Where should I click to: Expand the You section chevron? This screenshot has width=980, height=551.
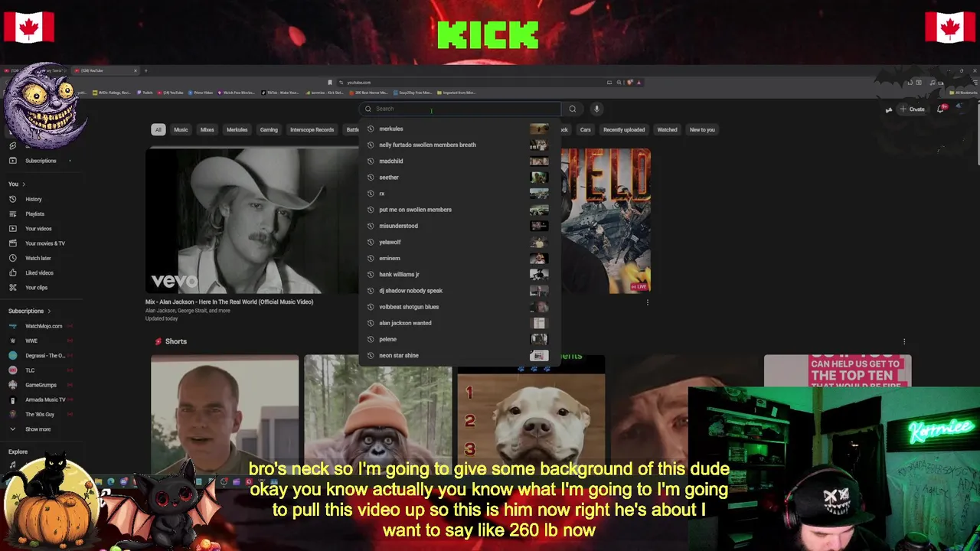[24, 184]
